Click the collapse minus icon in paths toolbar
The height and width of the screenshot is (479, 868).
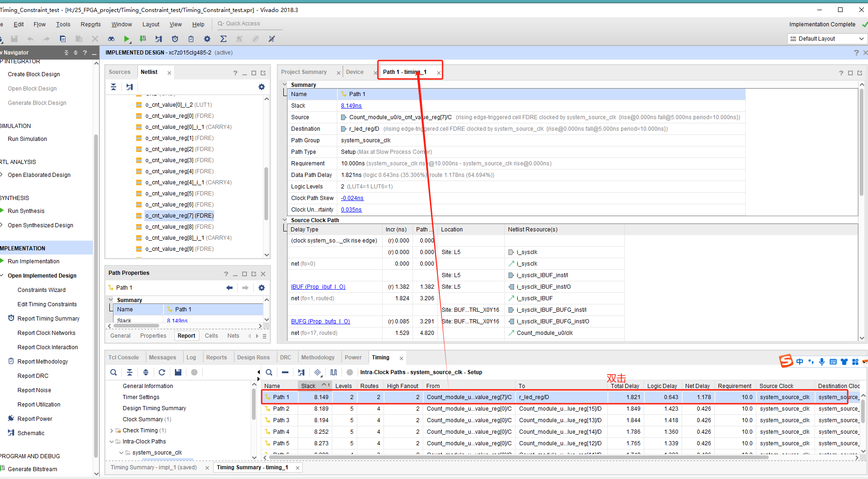285,372
